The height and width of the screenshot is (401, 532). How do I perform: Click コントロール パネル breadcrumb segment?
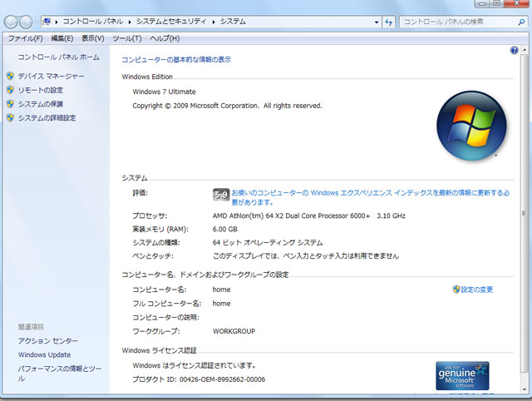point(93,22)
